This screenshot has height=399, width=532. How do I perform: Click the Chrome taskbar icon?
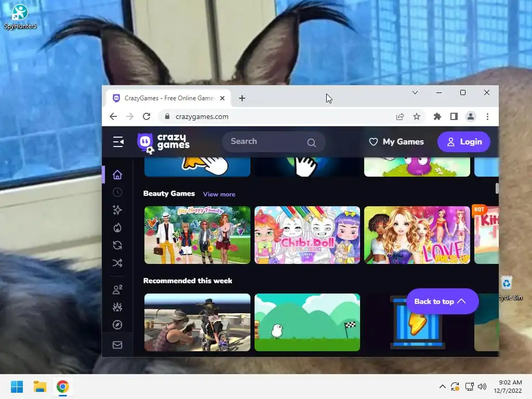[63, 387]
